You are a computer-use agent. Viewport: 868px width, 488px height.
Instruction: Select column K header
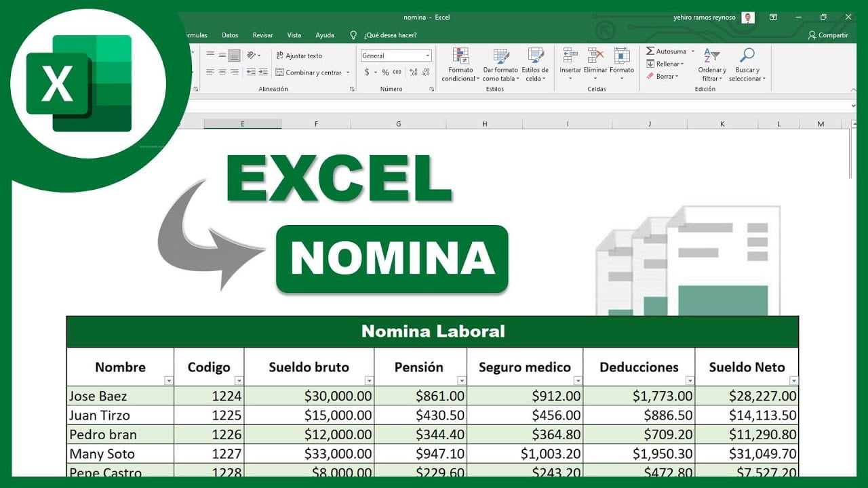tap(722, 124)
